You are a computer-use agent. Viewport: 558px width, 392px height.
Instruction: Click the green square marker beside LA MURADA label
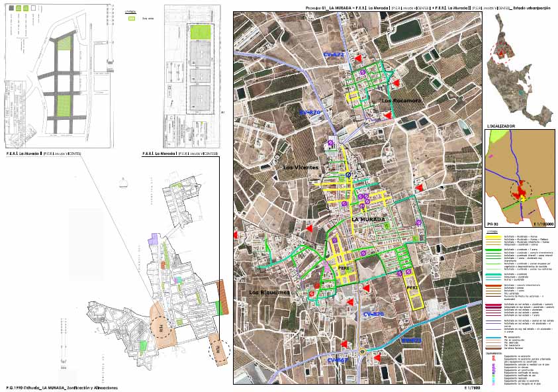(x=387, y=226)
